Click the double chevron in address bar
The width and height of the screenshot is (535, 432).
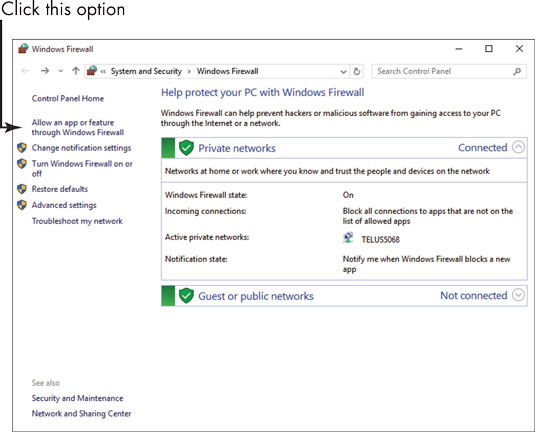pyautogui.click(x=103, y=71)
